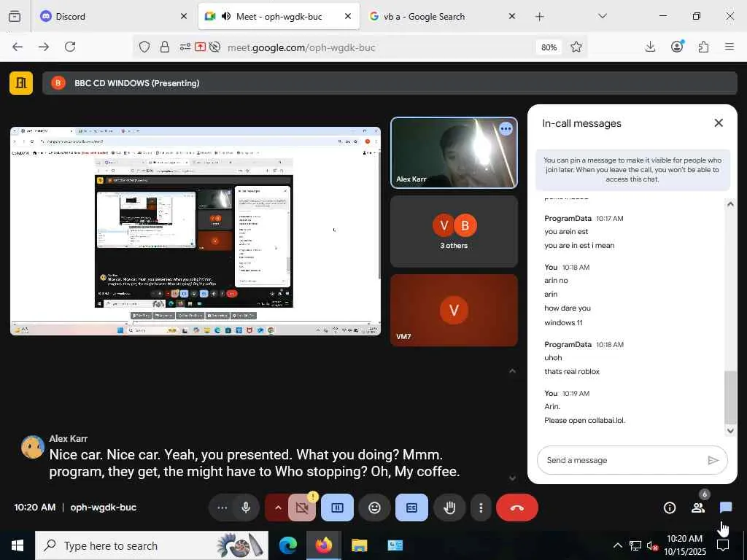Open the Windows Start menu
747x560 pixels.
(x=18, y=545)
